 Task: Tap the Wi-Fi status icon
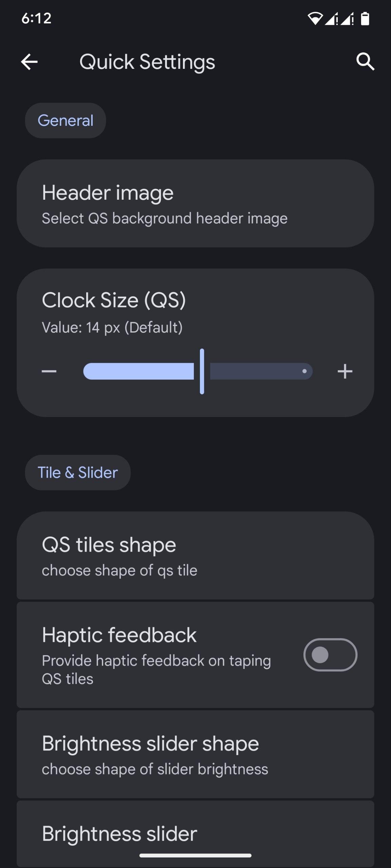[315, 19]
